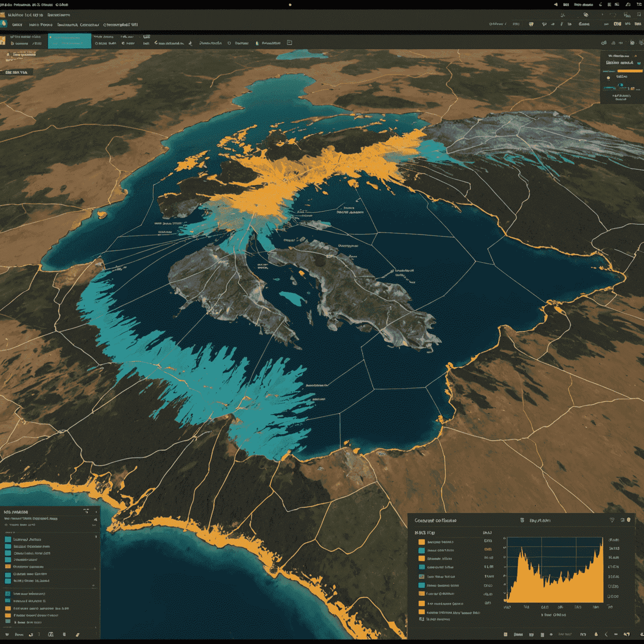The width and height of the screenshot is (644, 644).
Task: Toggle the first teal swatch in the layers list
Action: pyautogui.click(x=8, y=540)
